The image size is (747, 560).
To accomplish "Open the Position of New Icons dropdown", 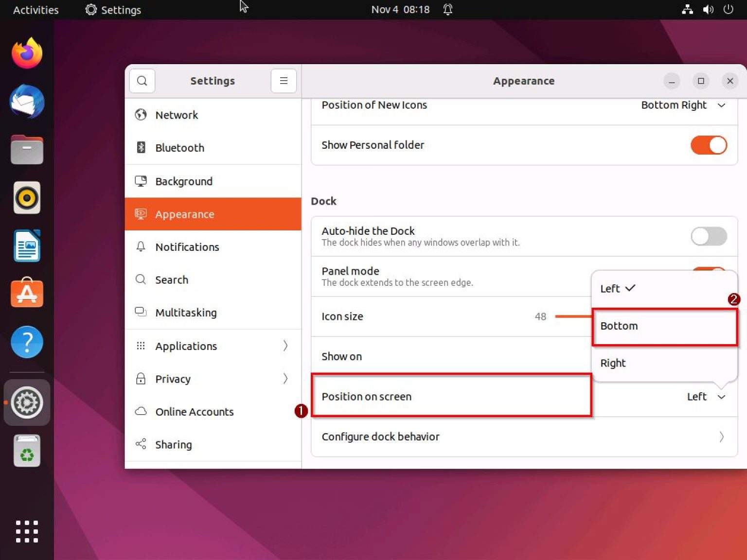I will (683, 105).
